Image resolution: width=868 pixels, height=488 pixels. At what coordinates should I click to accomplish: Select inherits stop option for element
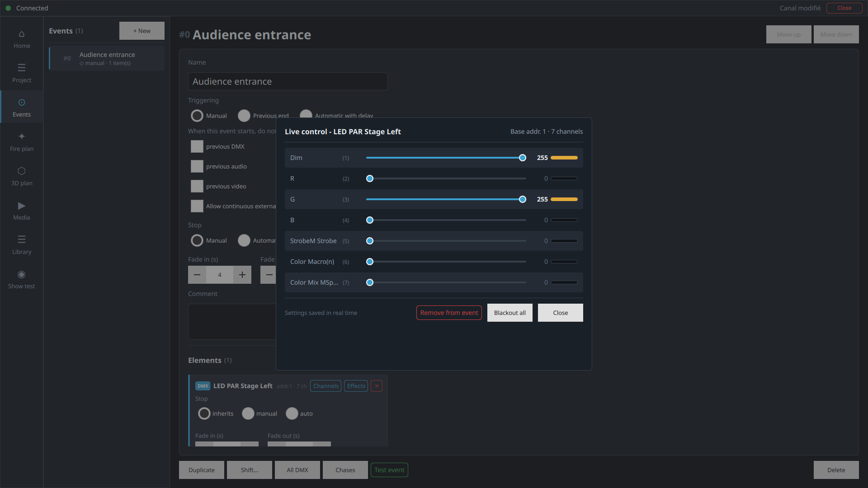204,413
